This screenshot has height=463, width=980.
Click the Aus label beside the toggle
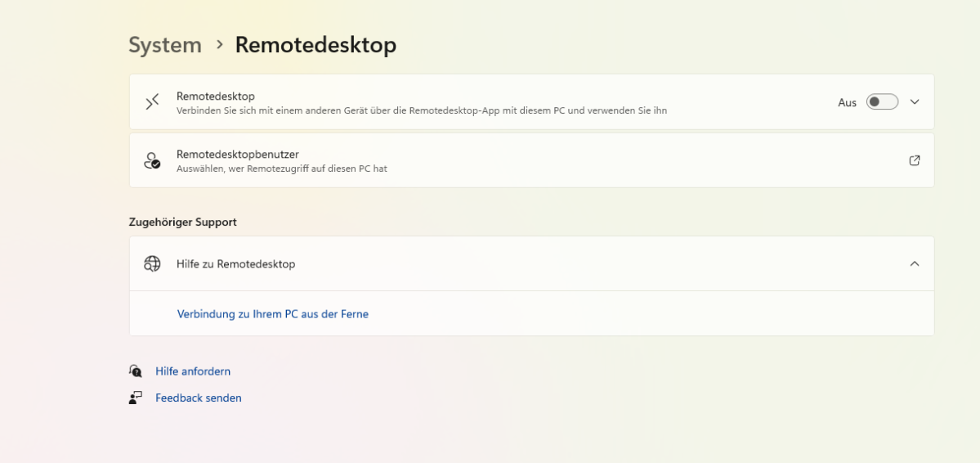(x=847, y=102)
